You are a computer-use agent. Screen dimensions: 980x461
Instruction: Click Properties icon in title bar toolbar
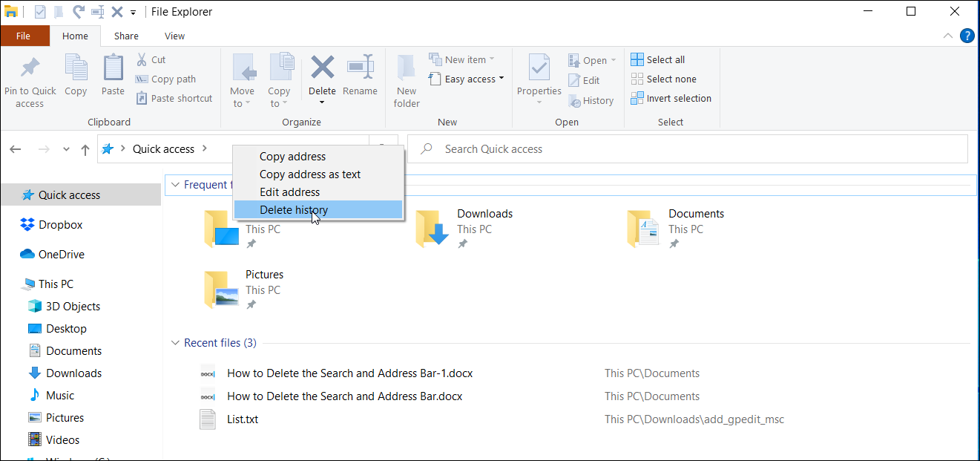pyautogui.click(x=40, y=12)
